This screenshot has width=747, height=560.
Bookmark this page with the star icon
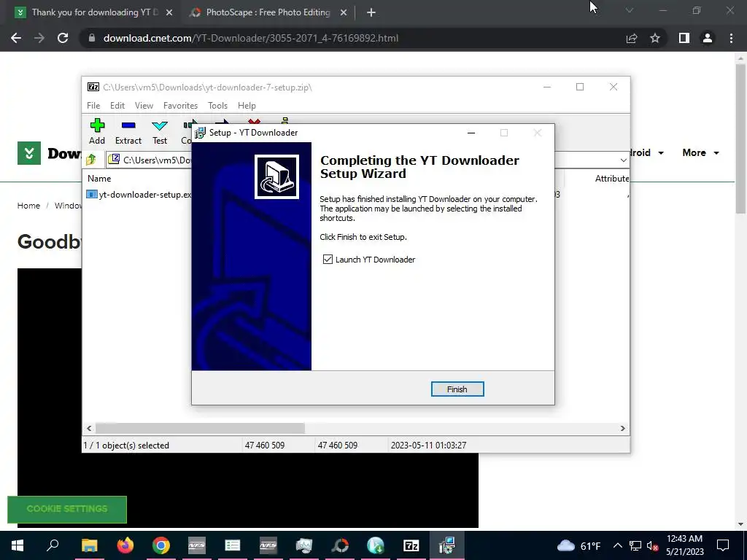coord(655,38)
